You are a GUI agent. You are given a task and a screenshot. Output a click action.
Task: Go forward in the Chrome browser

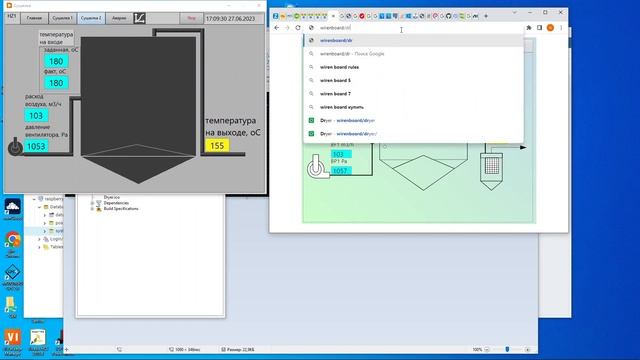click(x=287, y=28)
